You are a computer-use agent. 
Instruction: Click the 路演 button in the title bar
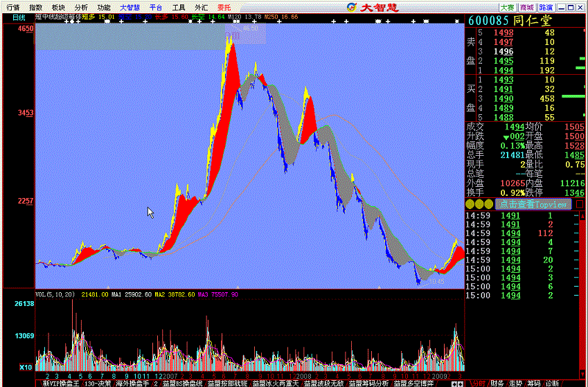pyautogui.click(x=546, y=8)
